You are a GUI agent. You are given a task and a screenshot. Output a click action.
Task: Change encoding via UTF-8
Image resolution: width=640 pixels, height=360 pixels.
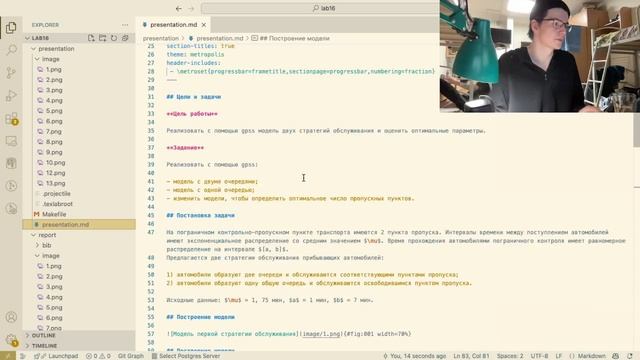click(x=539, y=356)
